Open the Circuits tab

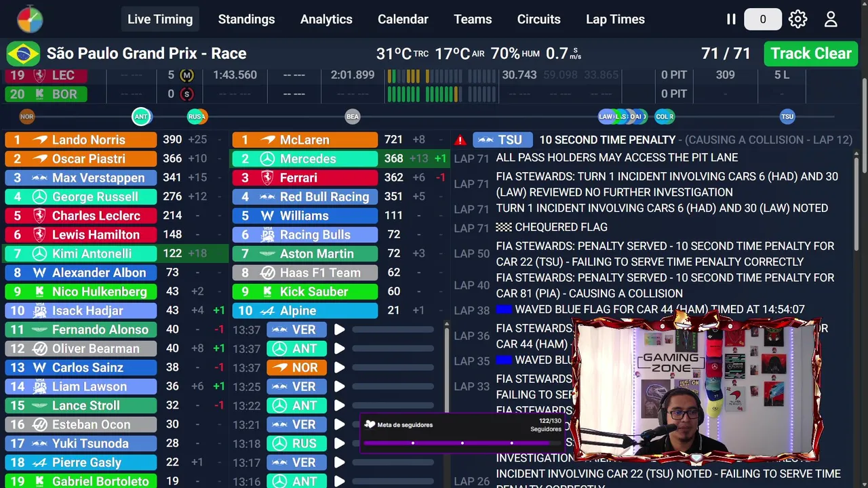click(538, 20)
